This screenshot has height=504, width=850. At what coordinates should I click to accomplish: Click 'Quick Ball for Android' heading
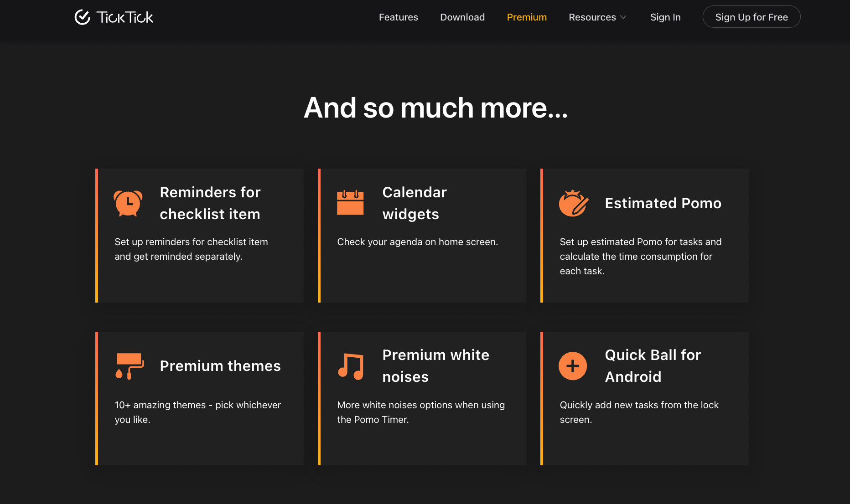pyautogui.click(x=653, y=366)
